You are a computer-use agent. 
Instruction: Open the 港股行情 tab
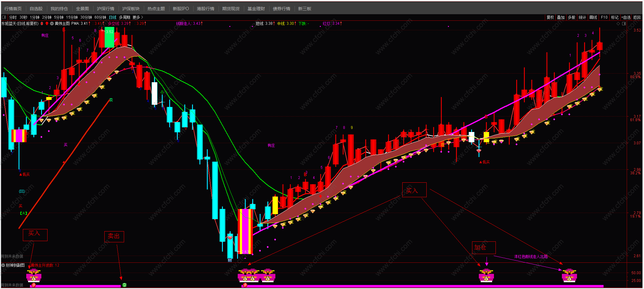(206, 9)
